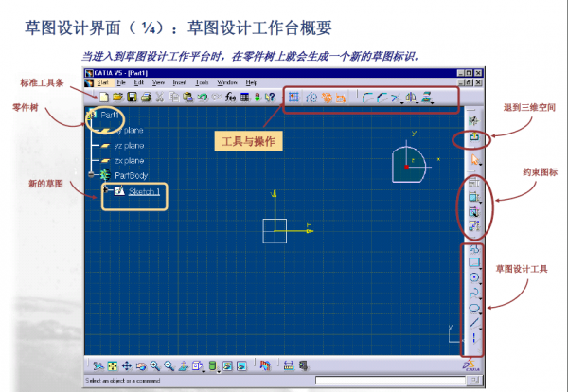This screenshot has height=392, width=568.
Task: Click the Normal View icon
Action: point(184,365)
